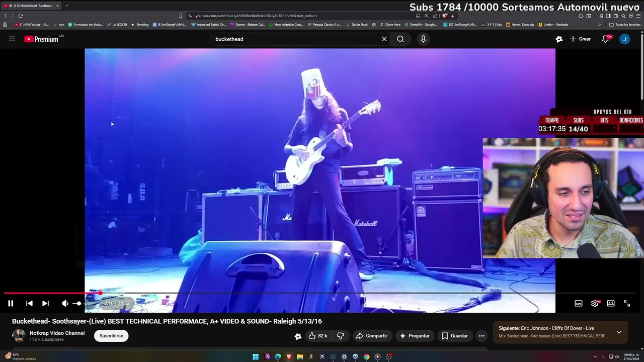The width and height of the screenshot is (644, 362).
Task: Select the Buckethead Soothsayer tab
Action: [x=31, y=6]
